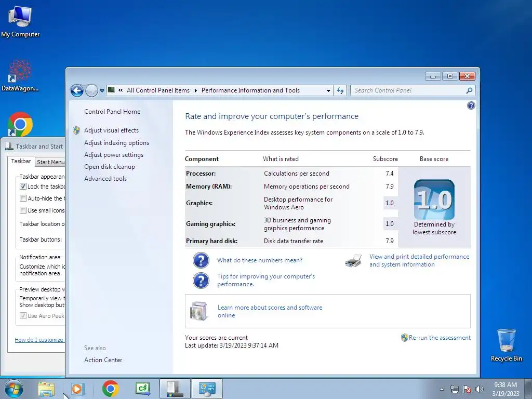
Task: Open recent pages dropdown next to Forward
Action: (102, 91)
